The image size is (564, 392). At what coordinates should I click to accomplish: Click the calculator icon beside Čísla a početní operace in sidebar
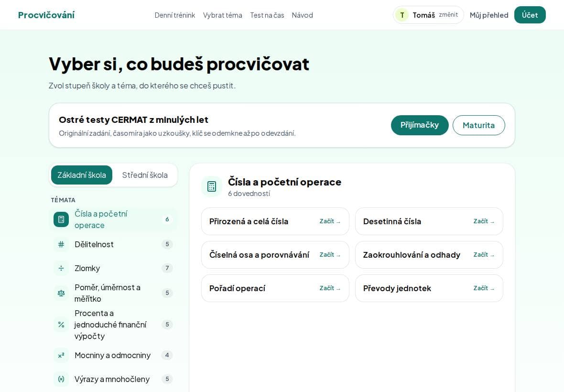point(61,219)
